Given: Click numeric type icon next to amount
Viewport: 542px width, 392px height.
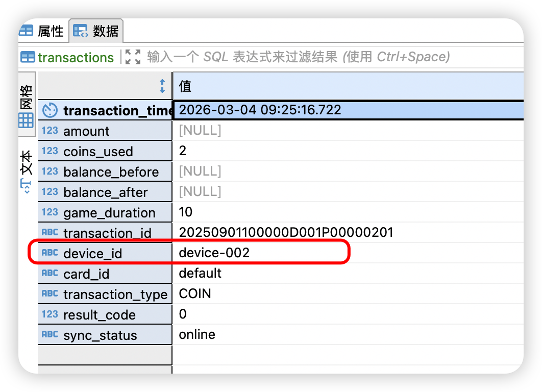Looking at the screenshot, I should click(x=50, y=131).
